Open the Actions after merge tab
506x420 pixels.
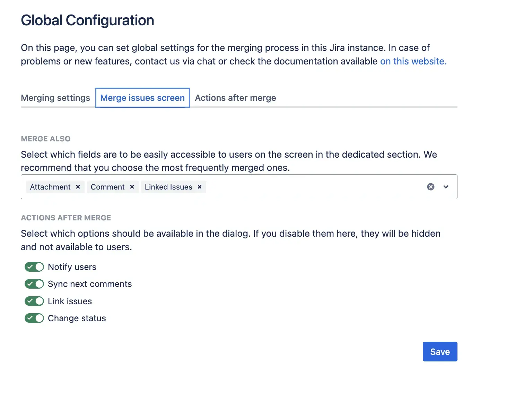pyautogui.click(x=235, y=98)
